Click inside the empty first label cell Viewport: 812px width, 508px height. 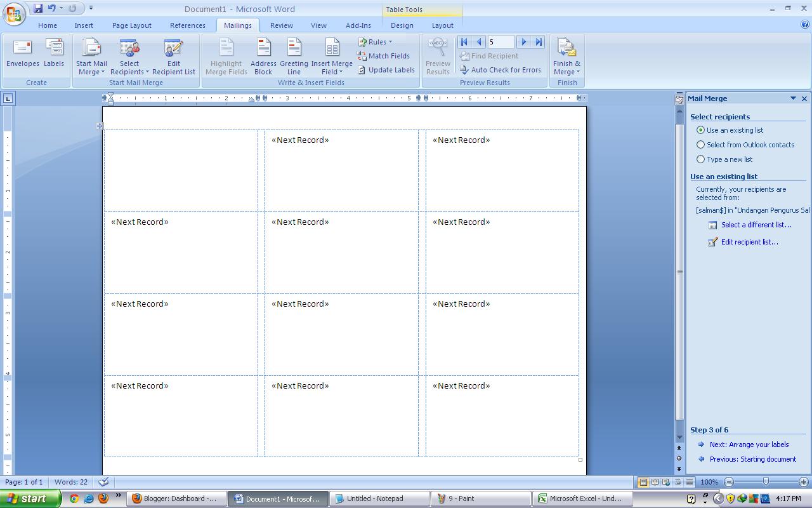pos(181,170)
